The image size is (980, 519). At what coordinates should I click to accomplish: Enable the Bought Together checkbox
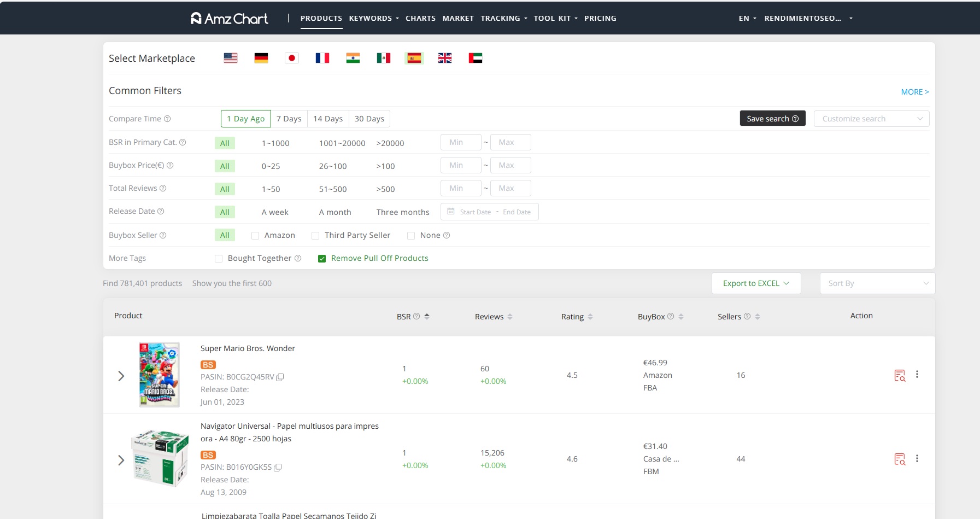tap(219, 259)
